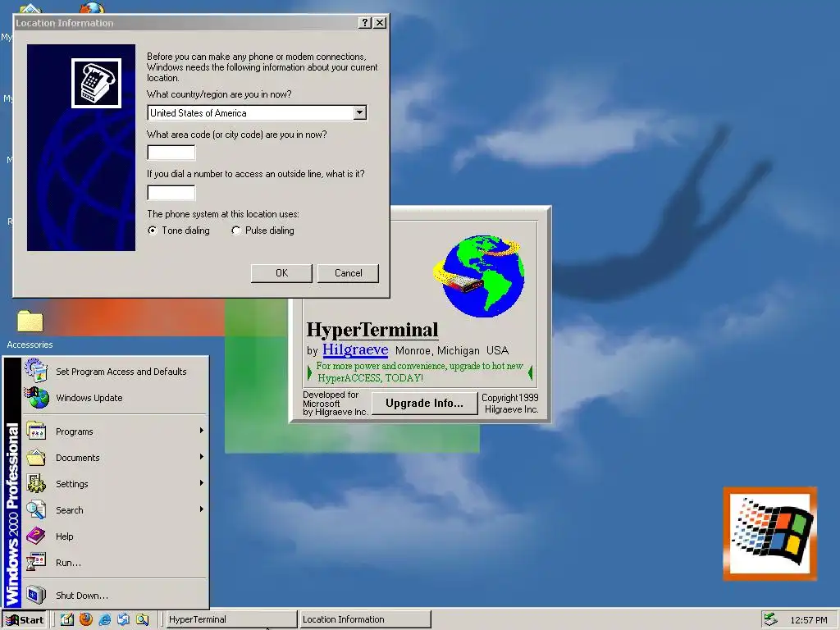Screen dimensions: 840x630
Task: Click the left green arrow on upgrade banner
Action: tap(309, 373)
